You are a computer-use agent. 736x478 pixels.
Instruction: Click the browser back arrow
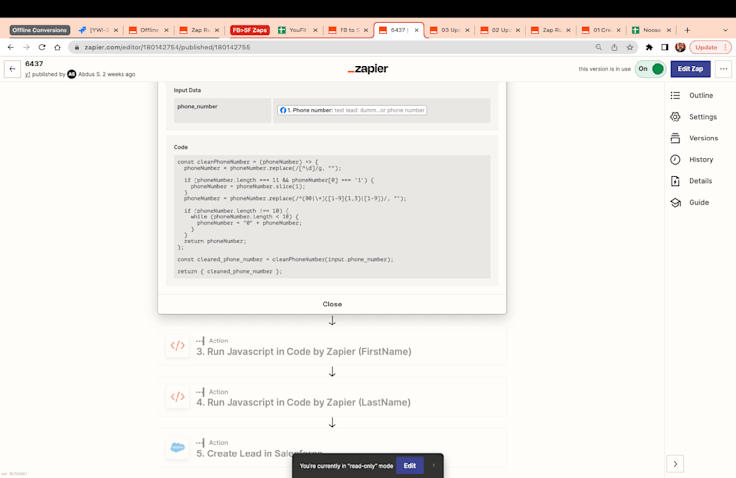pos(11,47)
